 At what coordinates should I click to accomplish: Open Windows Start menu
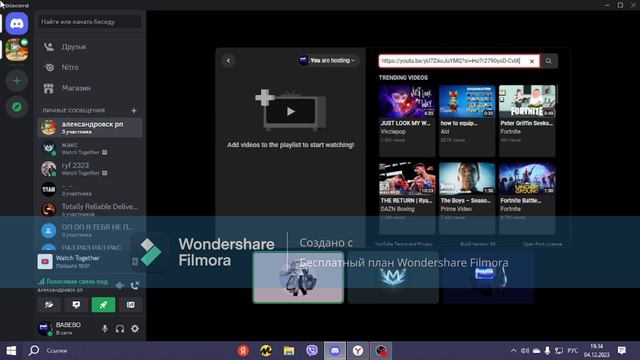[11, 351]
